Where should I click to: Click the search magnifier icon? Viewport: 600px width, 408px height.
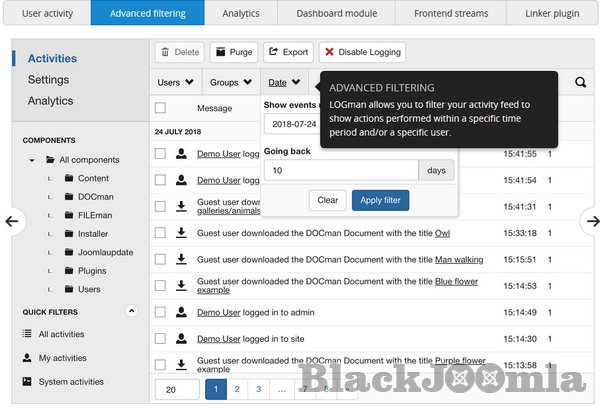(580, 82)
